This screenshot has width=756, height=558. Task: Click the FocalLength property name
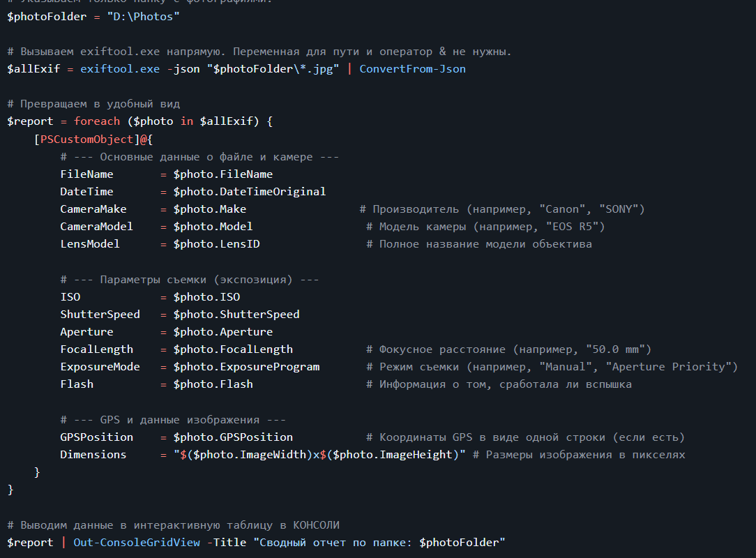[96, 349]
